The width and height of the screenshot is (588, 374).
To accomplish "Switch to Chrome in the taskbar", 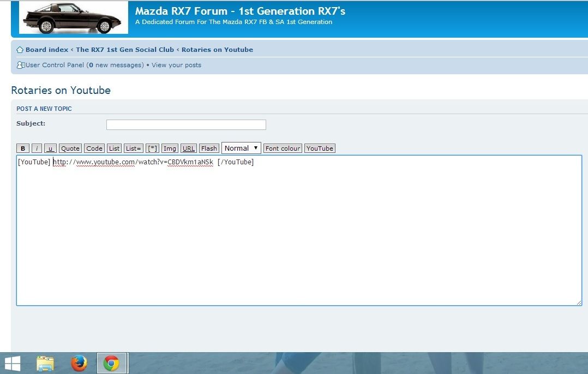I will pos(111,364).
